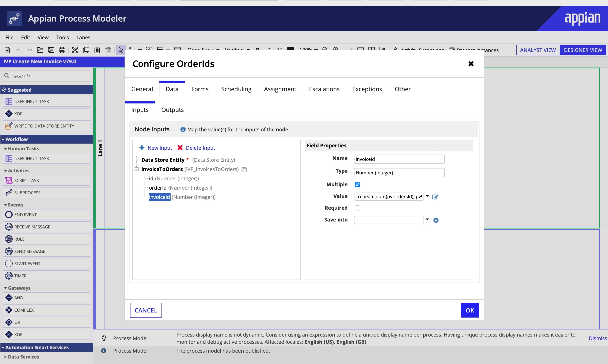The width and height of the screenshot is (608, 364).
Task: Create a new process model from toolbar
Action: point(7,50)
